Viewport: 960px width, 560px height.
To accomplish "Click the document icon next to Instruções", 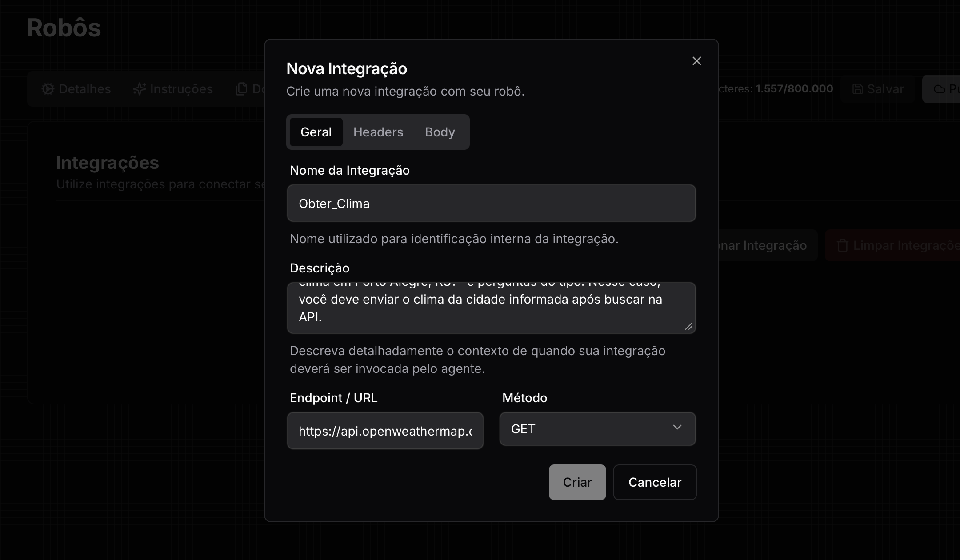I will click(241, 89).
